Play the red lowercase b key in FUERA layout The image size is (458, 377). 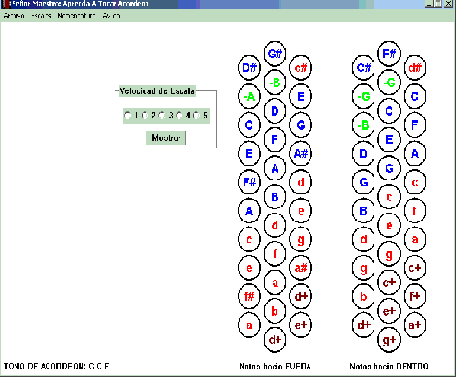tap(275, 311)
